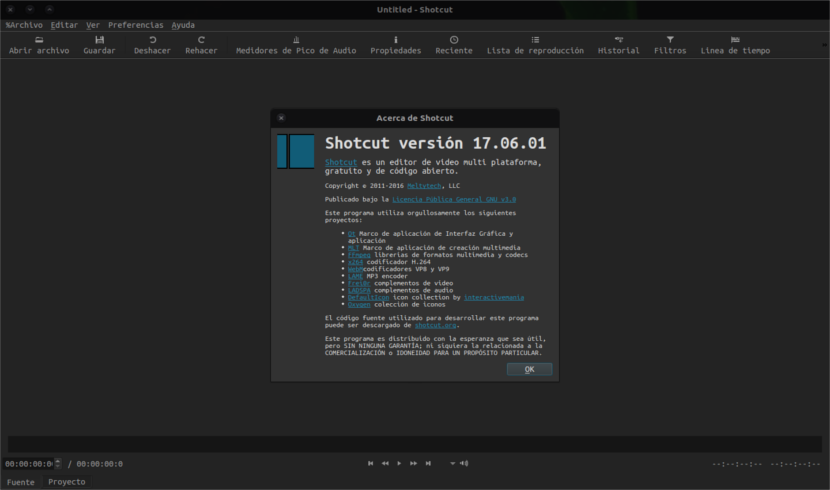Follow the DefaultIcon collection link
This screenshot has width=830, height=490.
[368, 297]
